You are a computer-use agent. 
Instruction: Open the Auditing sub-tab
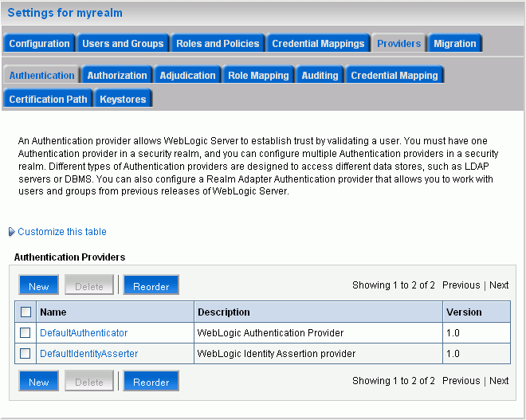point(320,75)
